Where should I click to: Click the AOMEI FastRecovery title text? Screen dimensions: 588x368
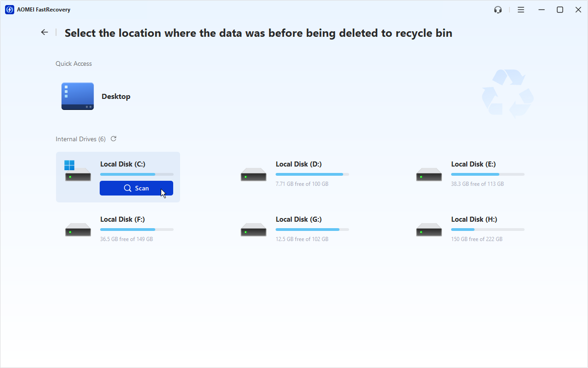click(x=44, y=10)
